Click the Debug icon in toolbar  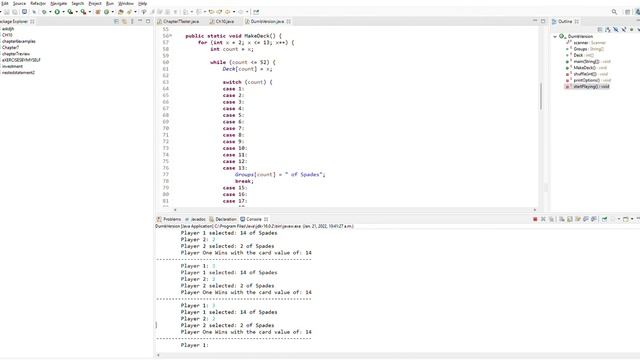click(x=44, y=12)
